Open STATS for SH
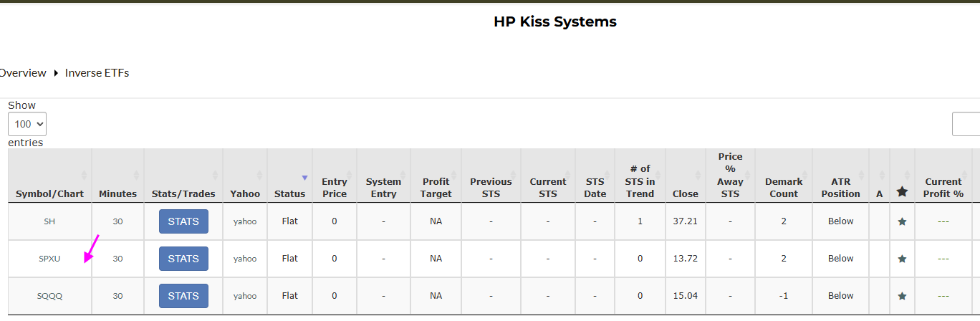The height and width of the screenshot is (321, 980). click(183, 221)
